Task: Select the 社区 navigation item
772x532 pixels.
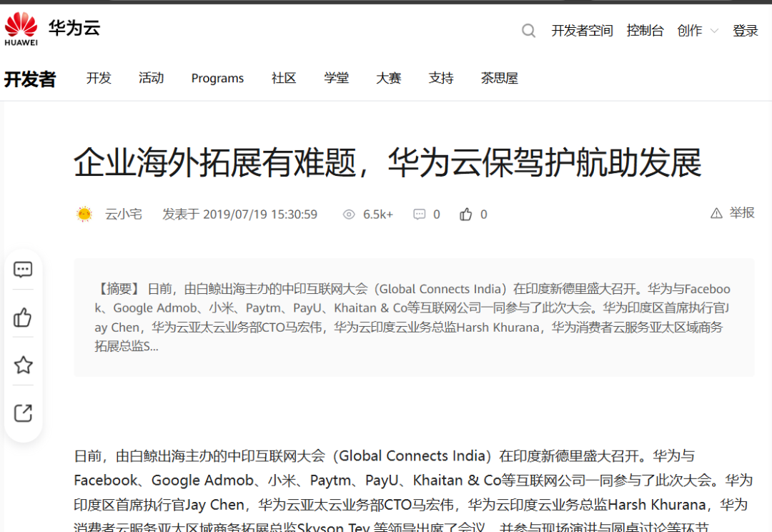Action: pyautogui.click(x=284, y=79)
